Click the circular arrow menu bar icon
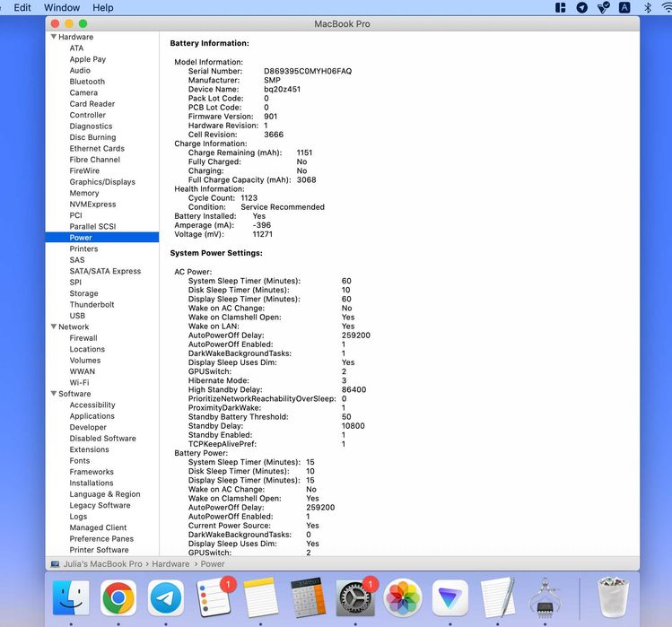Screen dimensions: 672x627 coord(582,8)
